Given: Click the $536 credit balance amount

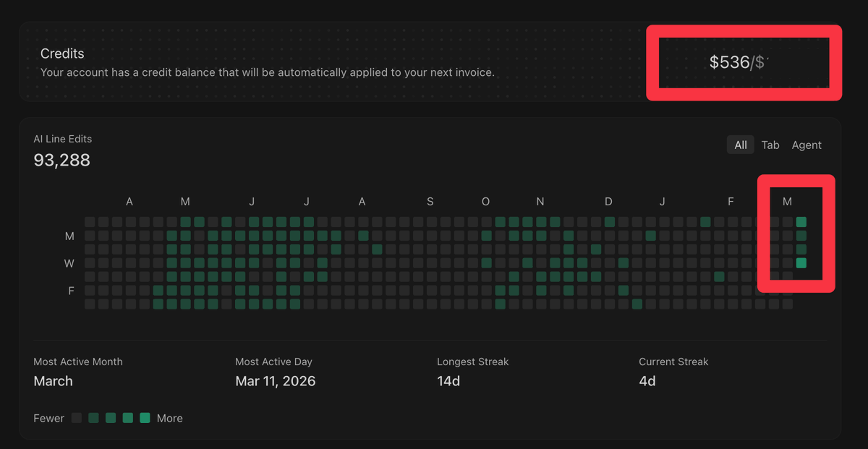Looking at the screenshot, I should pyautogui.click(x=729, y=62).
